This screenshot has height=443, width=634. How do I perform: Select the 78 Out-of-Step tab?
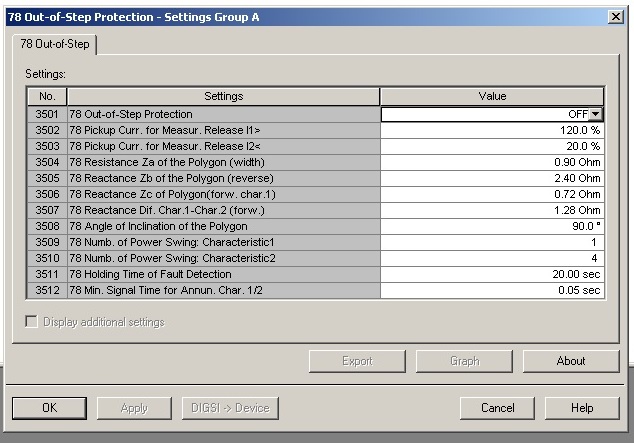pyautogui.click(x=55, y=44)
